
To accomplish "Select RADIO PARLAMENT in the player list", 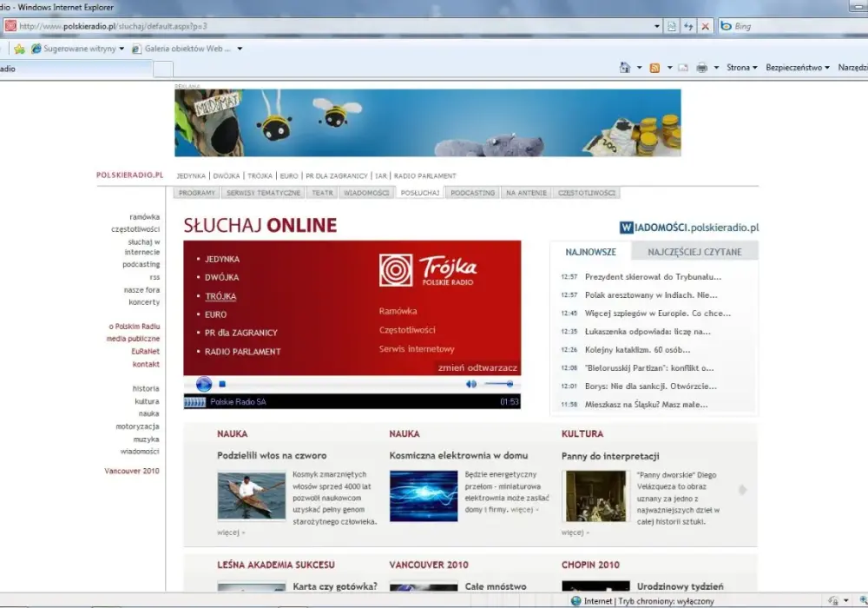I will coord(242,352).
